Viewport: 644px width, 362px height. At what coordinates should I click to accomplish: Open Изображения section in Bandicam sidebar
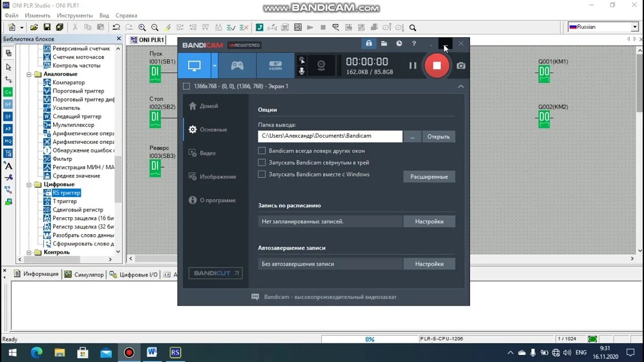pos(217,177)
